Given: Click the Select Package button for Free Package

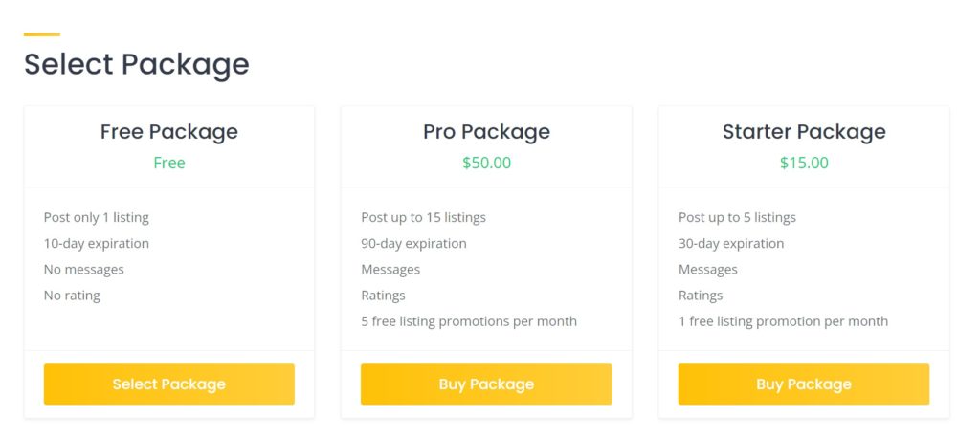Looking at the screenshot, I should pos(168,384).
